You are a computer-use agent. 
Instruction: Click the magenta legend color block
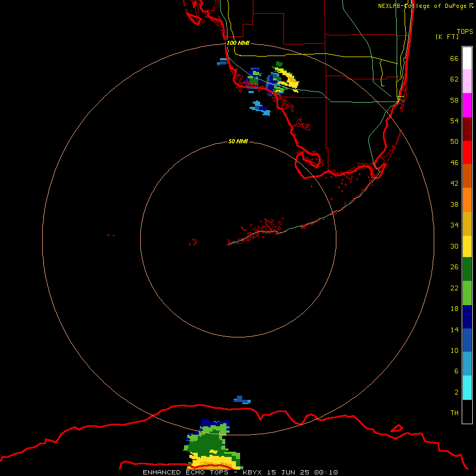tap(467, 105)
